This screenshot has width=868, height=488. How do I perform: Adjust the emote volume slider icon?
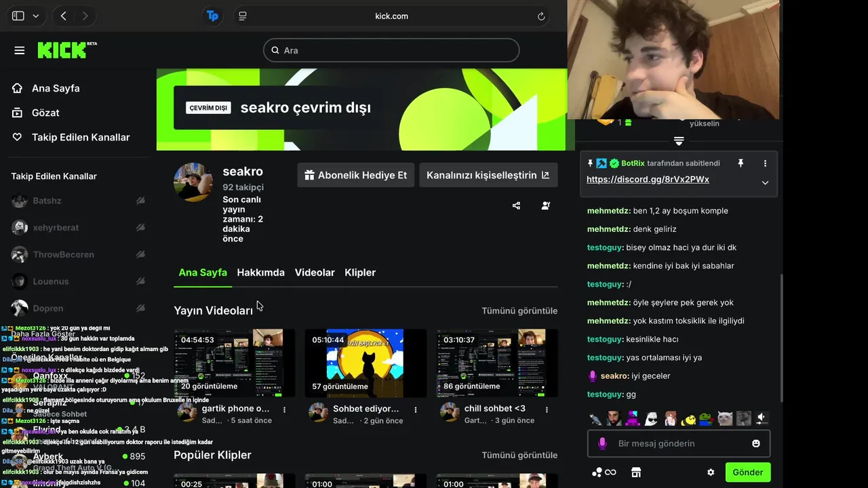pos(762,418)
